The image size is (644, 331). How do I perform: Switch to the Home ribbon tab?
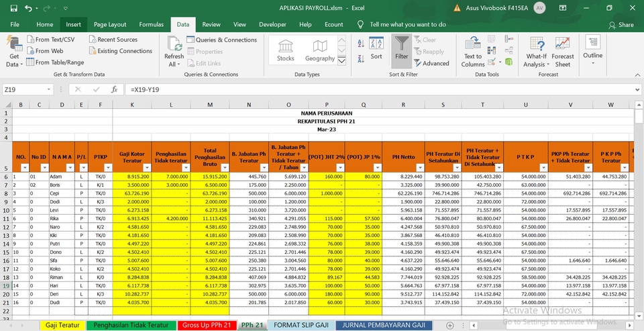click(x=45, y=25)
